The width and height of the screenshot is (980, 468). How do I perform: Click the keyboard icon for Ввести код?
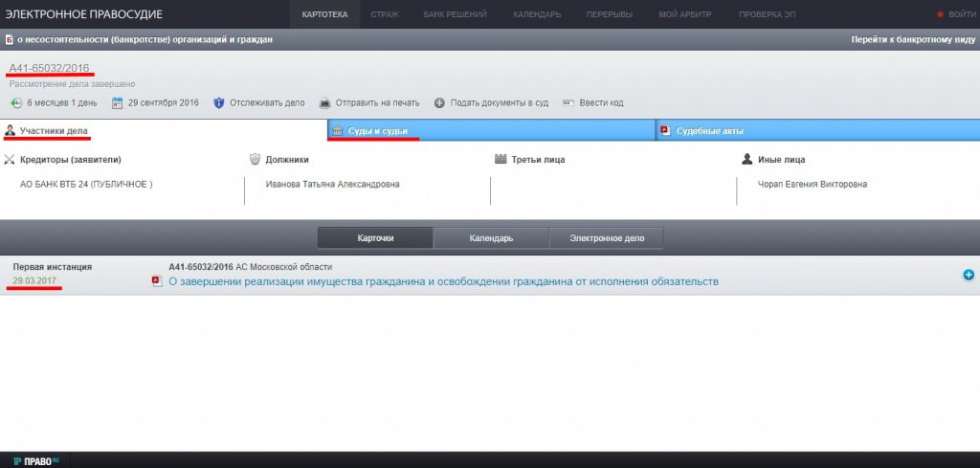(568, 102)
